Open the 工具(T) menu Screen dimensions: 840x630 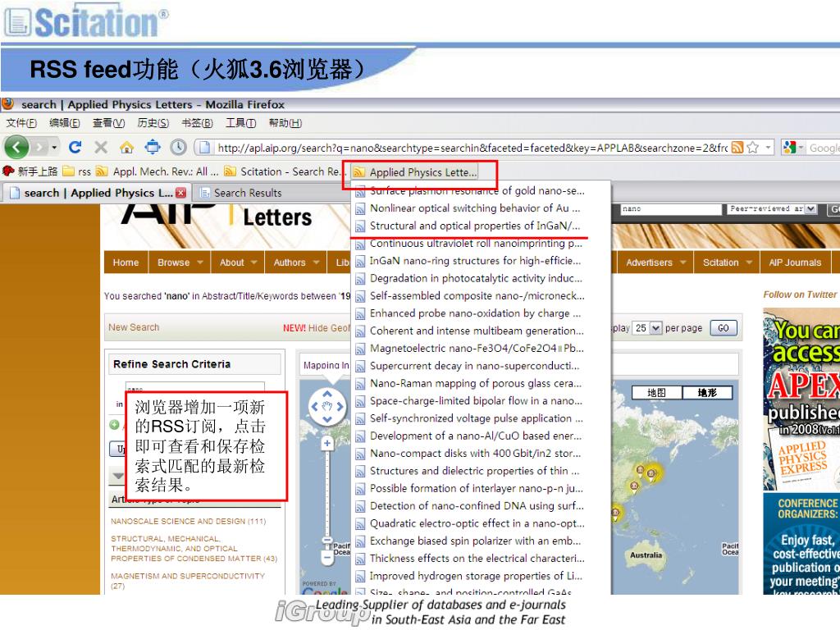coord(240,123)
